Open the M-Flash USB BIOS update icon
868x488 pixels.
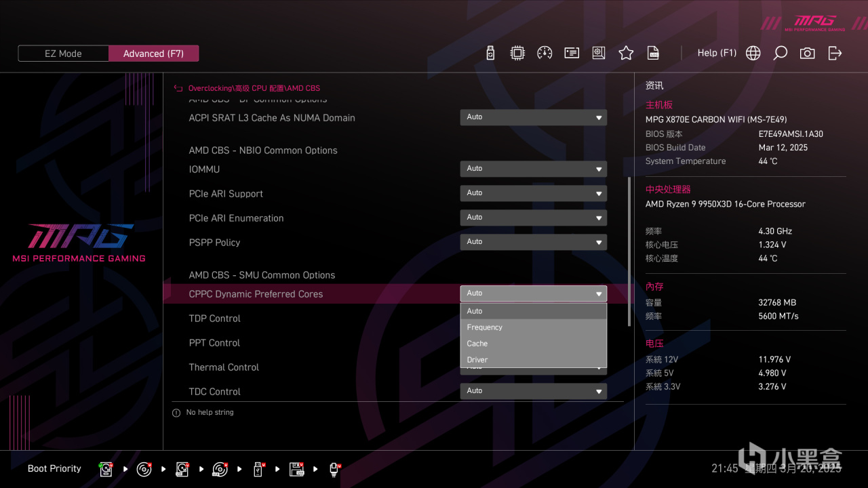coord(491,53)
